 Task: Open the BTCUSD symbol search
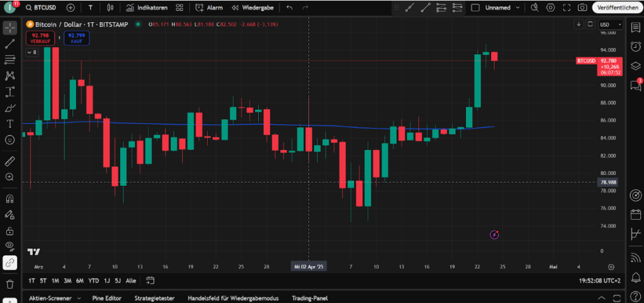pyautogui.click(x=40, y=8)
